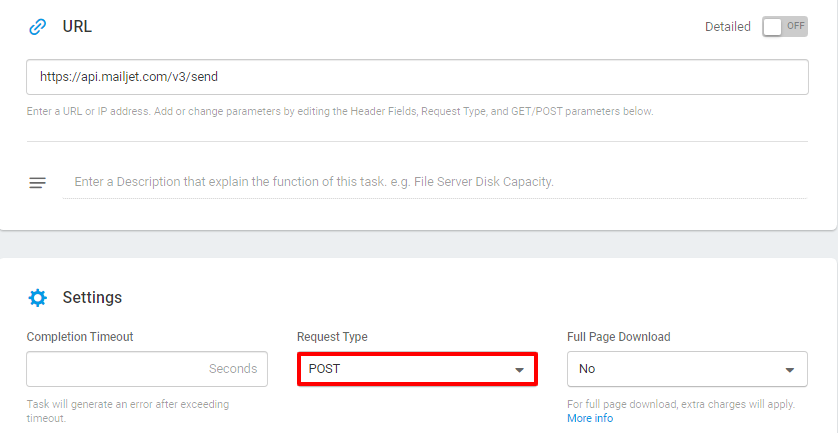Click the Completion Timeout label

tap(80, 337)
